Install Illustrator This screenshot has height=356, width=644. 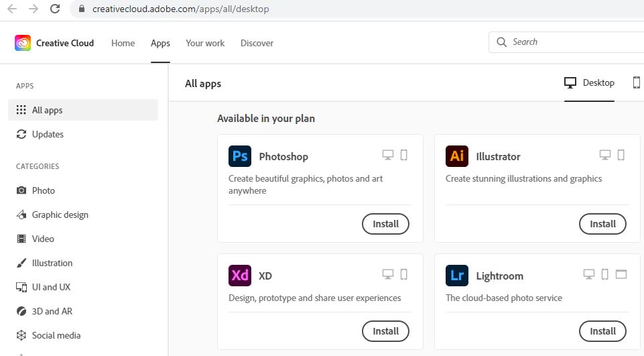602,224
